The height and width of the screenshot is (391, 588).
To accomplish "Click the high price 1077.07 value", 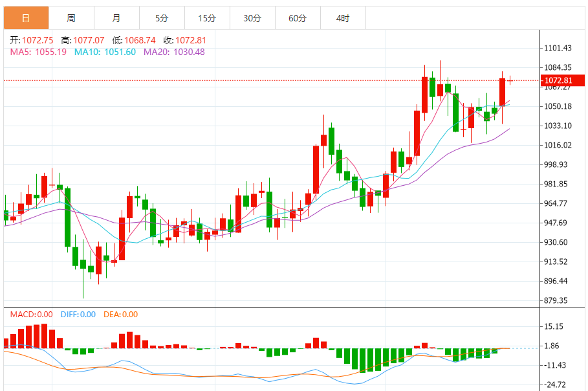I will pos(89,40).
